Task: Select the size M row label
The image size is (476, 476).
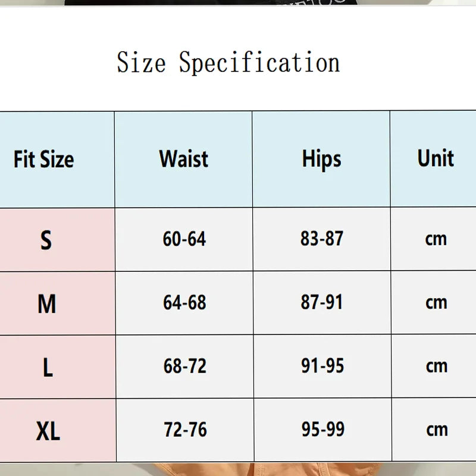Action: [46, 304]
